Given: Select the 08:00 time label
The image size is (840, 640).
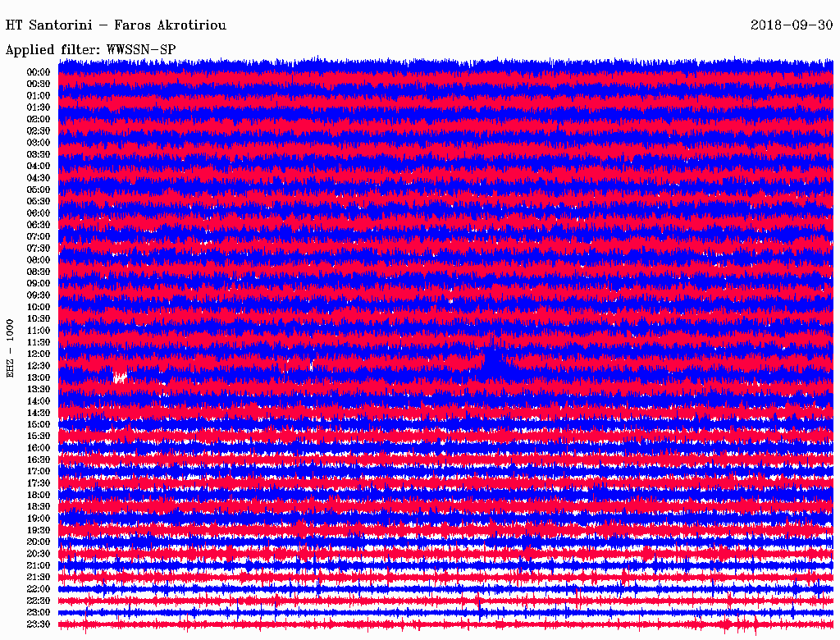Looking at the screenshot, I should (x=39, y=260).
